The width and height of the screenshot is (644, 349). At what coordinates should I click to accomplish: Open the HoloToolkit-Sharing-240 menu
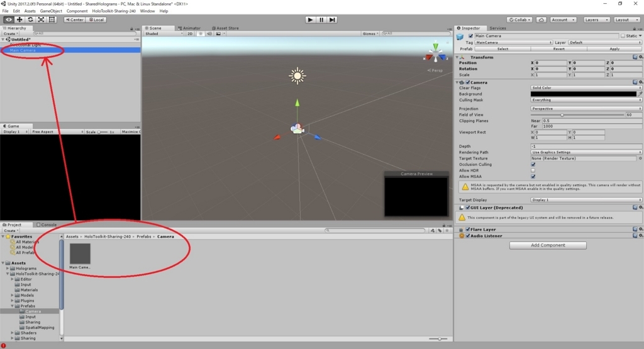pos(114,11)
